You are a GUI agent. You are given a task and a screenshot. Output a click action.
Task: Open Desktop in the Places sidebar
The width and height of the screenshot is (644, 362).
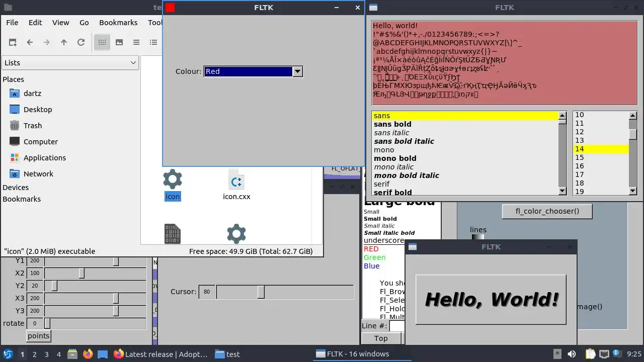(x=38, y=109)
